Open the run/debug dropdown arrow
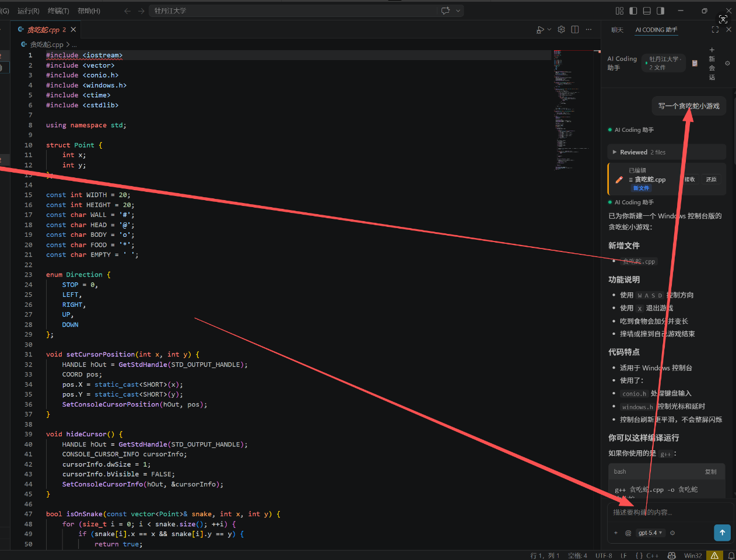The width and height of the screenshot is (736, 560). tap(549, 30)
